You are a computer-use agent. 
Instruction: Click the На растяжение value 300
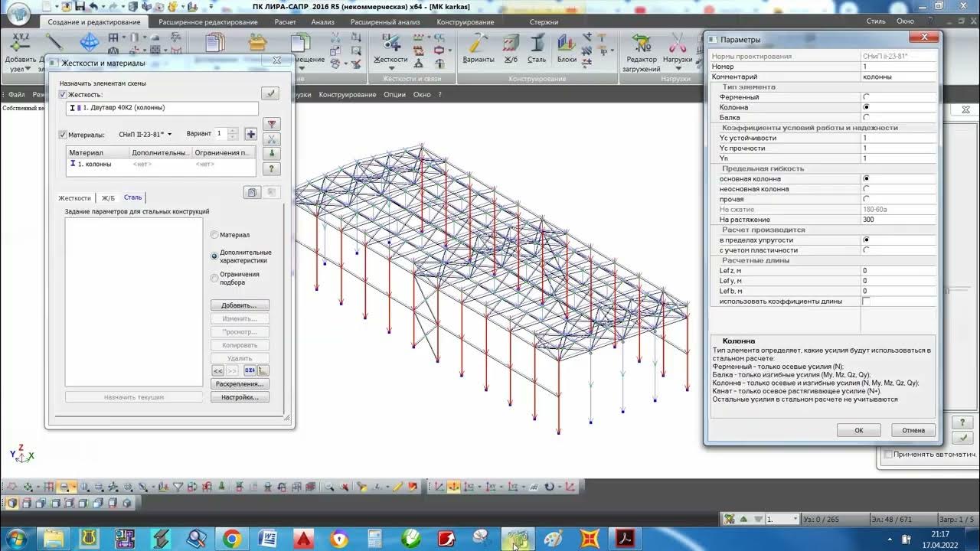[x=898, y=220]
